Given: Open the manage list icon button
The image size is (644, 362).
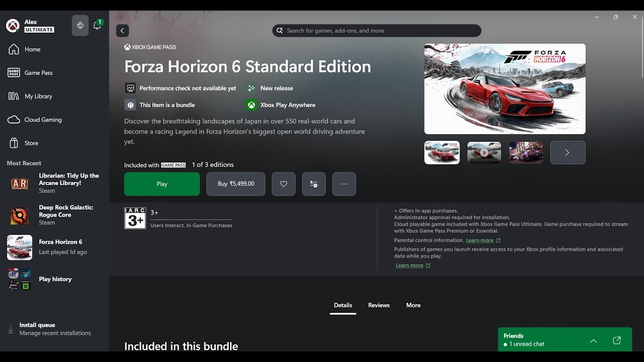Looking at the screenshot, I should [x=314, y=184].
